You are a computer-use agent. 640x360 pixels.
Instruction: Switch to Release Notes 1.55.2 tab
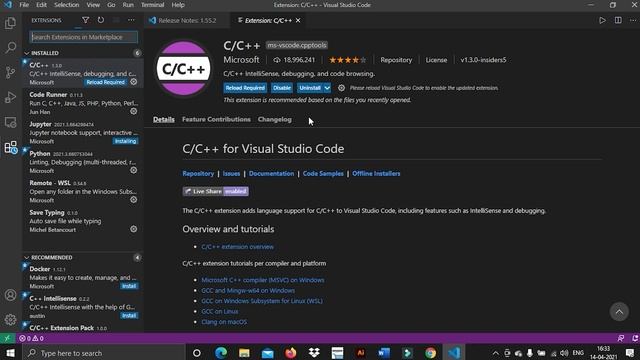(187, 20)
